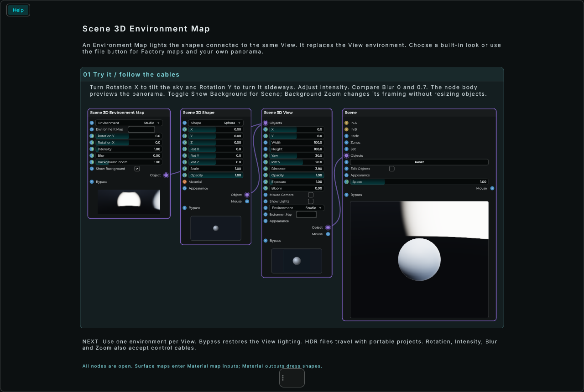This screenshot has height=392, width=584.
Task: Click the Intensity slider
Action: coord(129,149)
